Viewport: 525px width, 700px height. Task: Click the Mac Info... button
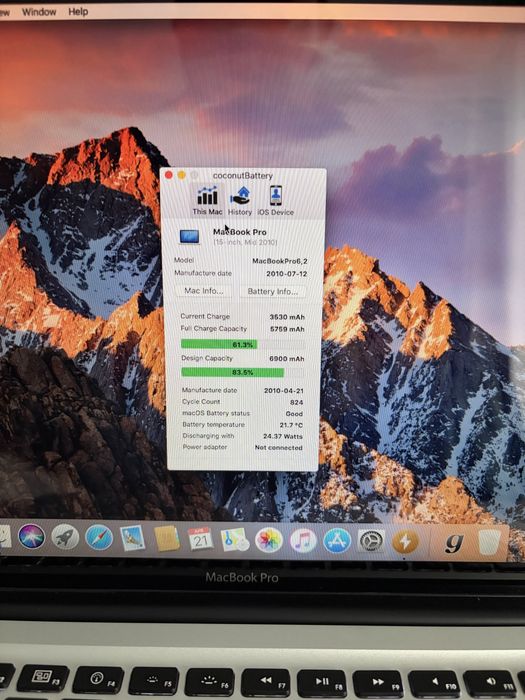pos(204,291)
